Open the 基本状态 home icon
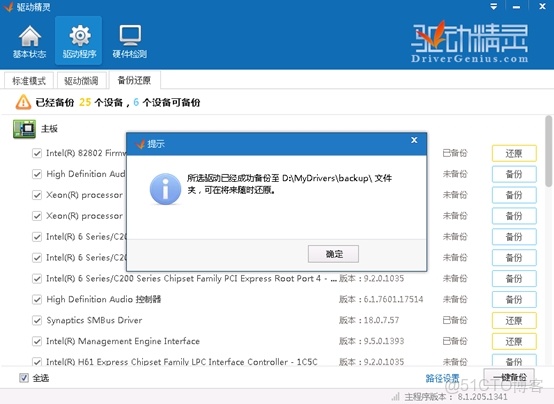The image size is (554, 404). [30, 41]
